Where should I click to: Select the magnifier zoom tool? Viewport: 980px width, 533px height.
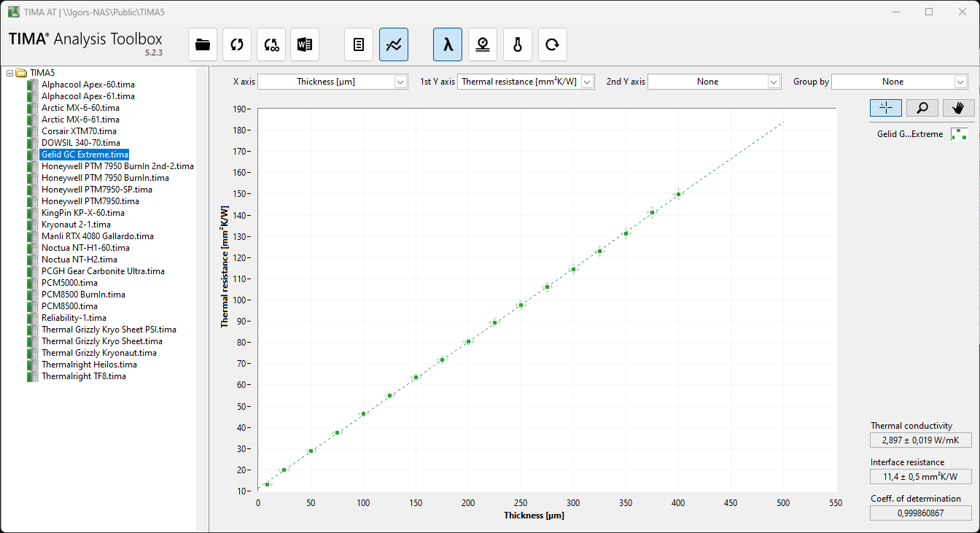tap(922, 108)
